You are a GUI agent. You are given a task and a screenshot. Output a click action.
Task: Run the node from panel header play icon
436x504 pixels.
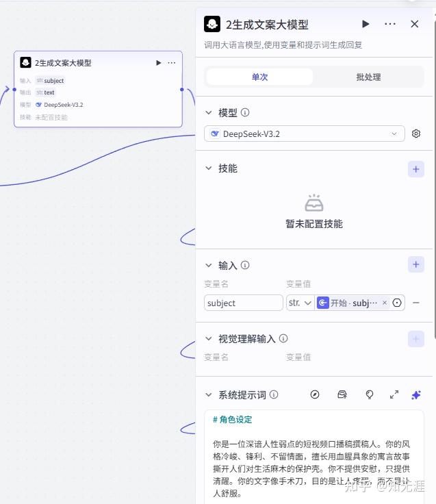point(366,24)
